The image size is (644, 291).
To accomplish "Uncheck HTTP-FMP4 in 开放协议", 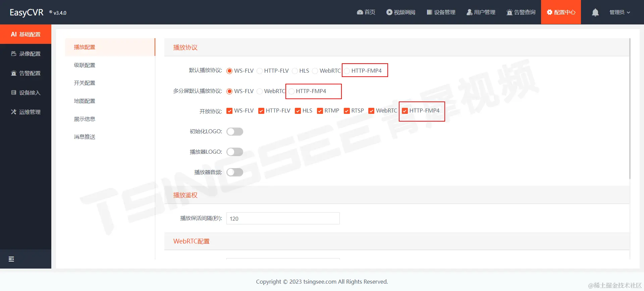I will pos(405,111).
